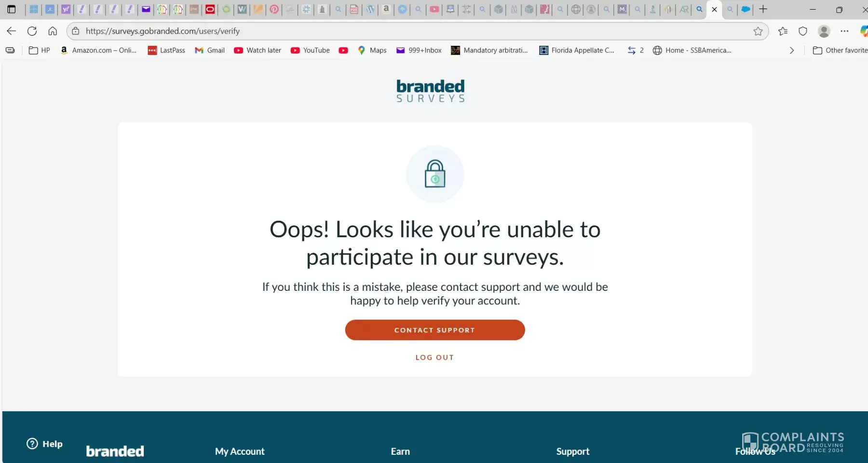Open the Other favorites folder
This screenshot has height=463, width=868.
tap(840, 50)
